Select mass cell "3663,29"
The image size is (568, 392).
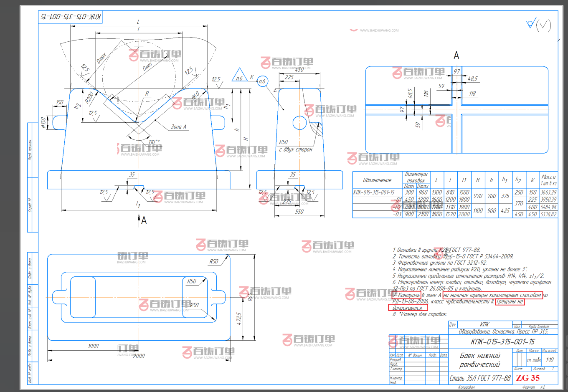(548, 192)
